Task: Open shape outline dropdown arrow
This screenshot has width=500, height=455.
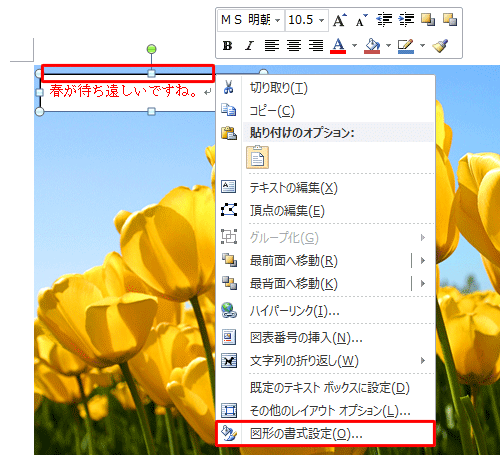Action: [x=422, y=46]
